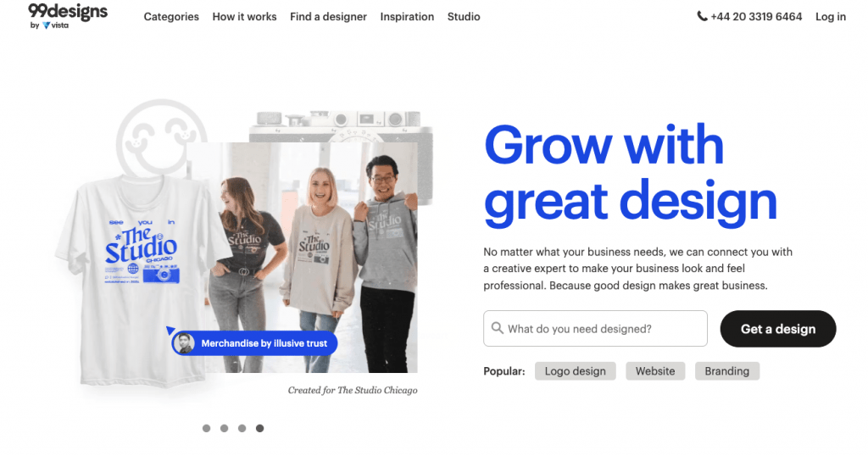Select the fourth carousel slide dot
The image size is (868, 456).
[x=259, y=428]
